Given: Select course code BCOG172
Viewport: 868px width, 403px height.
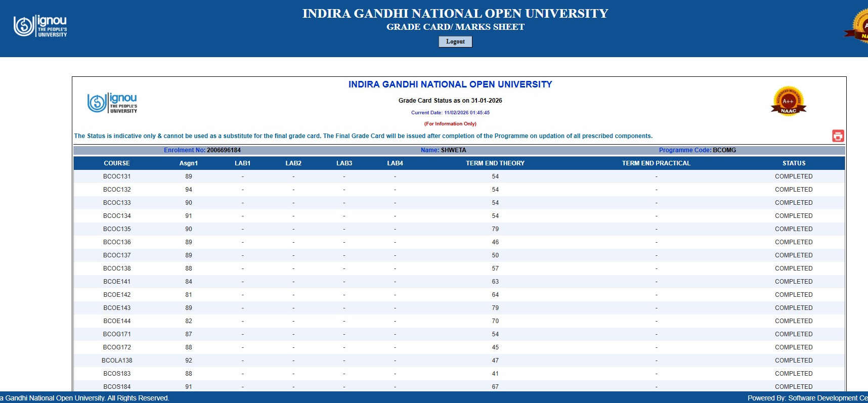Looking at the screenshot, I should [117, 347].
